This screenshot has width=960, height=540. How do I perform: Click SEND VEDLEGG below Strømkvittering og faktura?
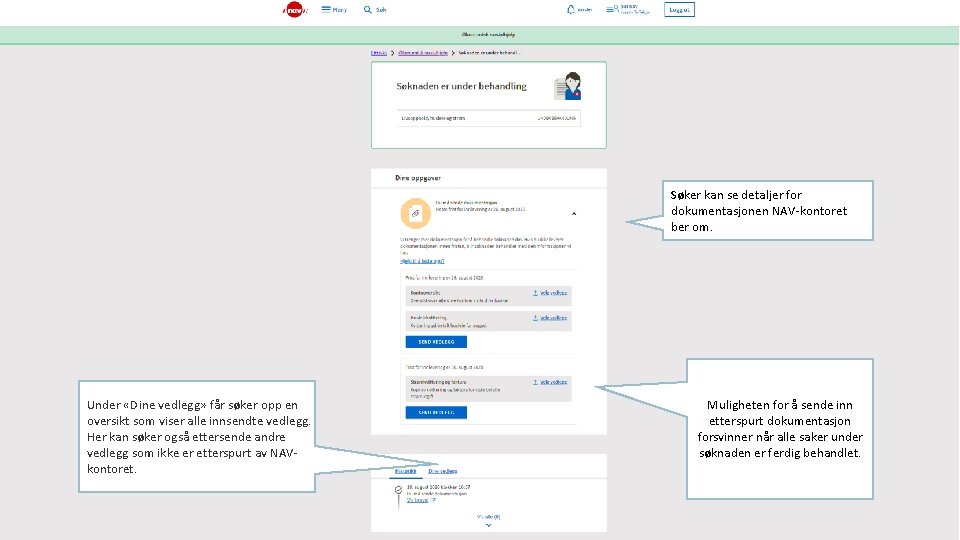click(x=436, y=413)
